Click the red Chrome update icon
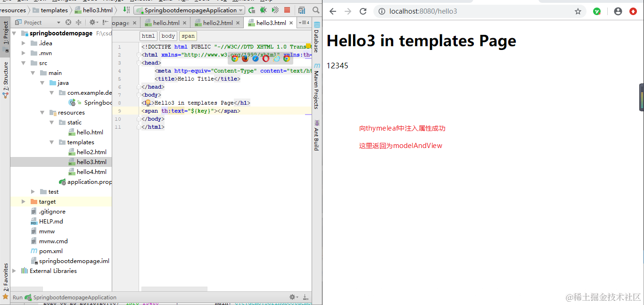The width and height of the screenshot is (644, 305). pyautogui.click(x=633, y=11)
